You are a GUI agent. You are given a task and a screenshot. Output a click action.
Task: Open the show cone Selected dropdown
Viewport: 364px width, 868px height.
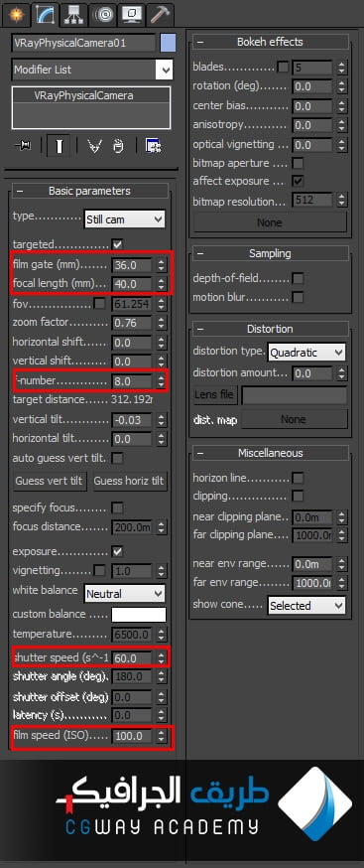pyautogui.click(x=306, y=606)
